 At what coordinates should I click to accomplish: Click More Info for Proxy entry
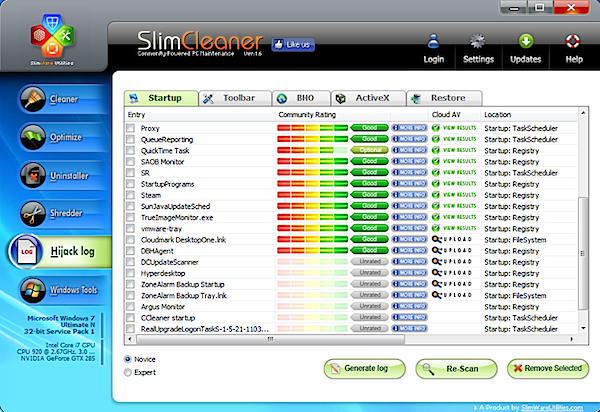[x=409, y=128]
